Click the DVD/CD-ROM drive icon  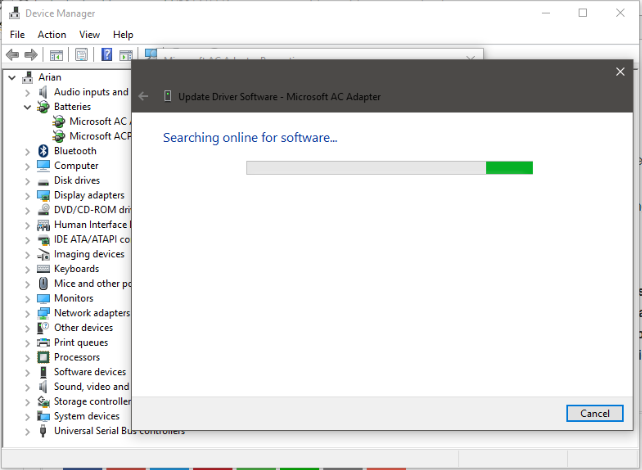click(43, 210)
